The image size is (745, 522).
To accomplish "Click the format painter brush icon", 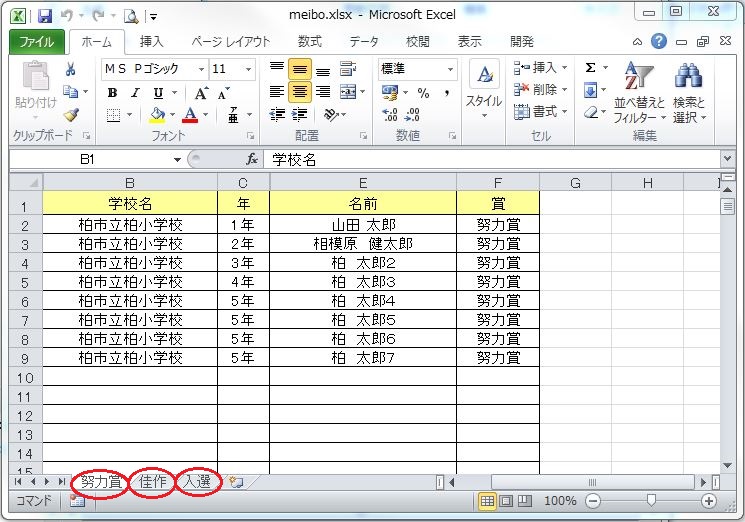I will pos(71,115).
